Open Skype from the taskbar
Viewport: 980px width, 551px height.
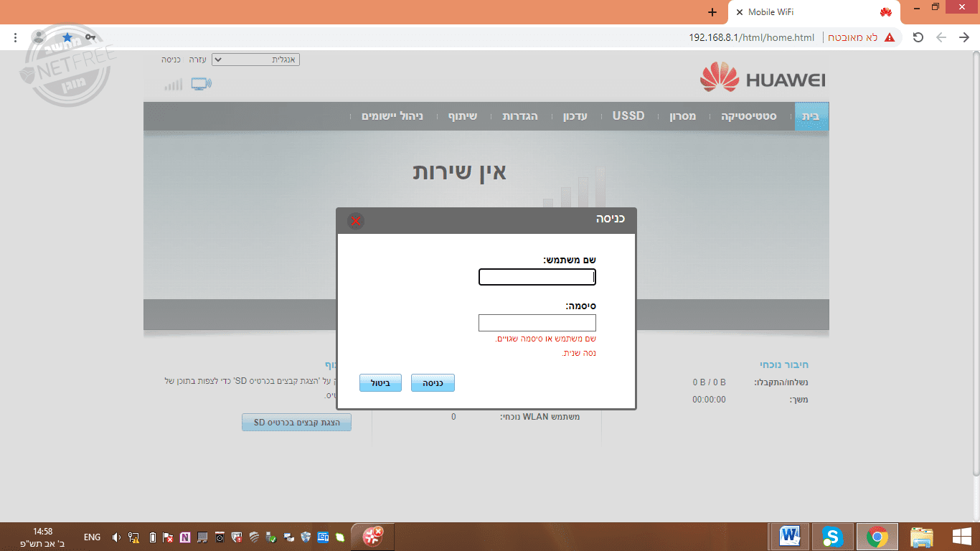click(x=832, y=537)
